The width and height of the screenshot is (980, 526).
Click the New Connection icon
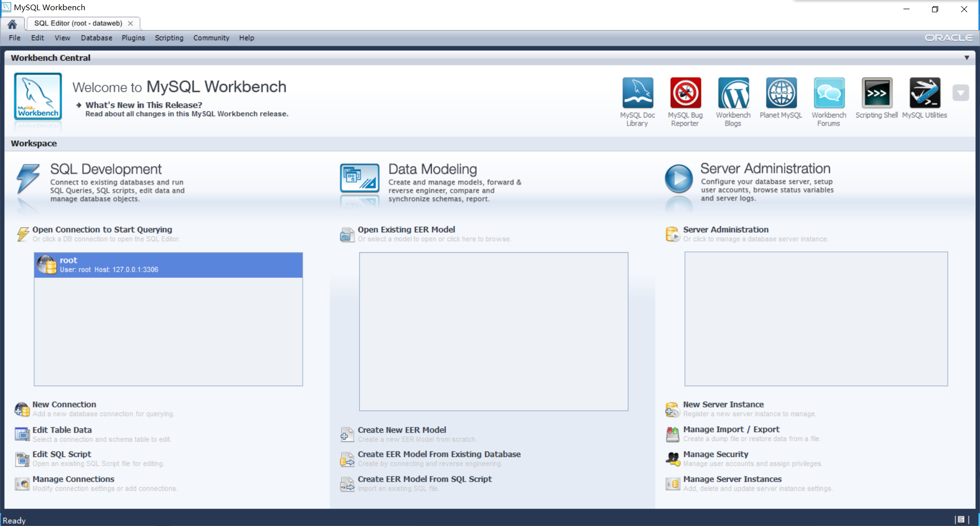(22, 409)
